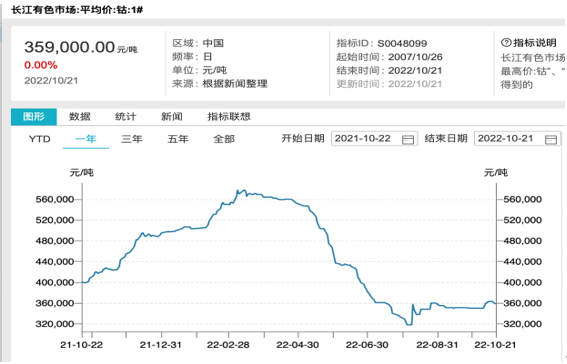
Task: Select the YTD time range
Action: [39, 139]
